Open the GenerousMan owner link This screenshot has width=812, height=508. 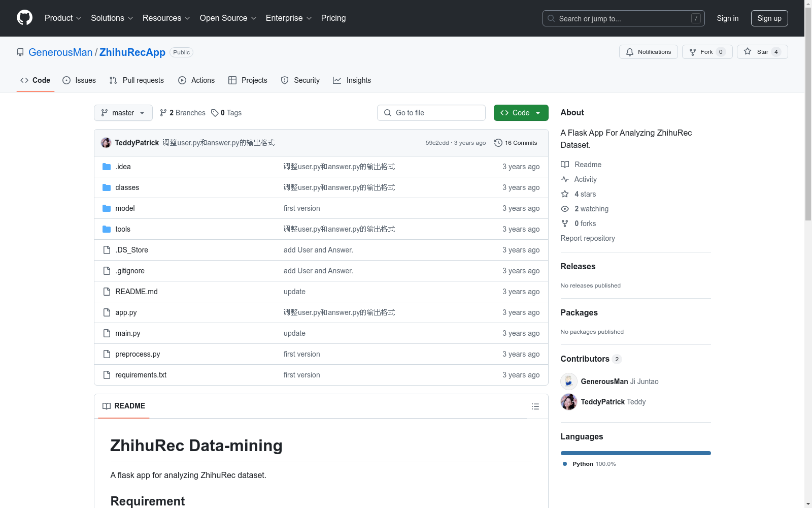[60, 52]
